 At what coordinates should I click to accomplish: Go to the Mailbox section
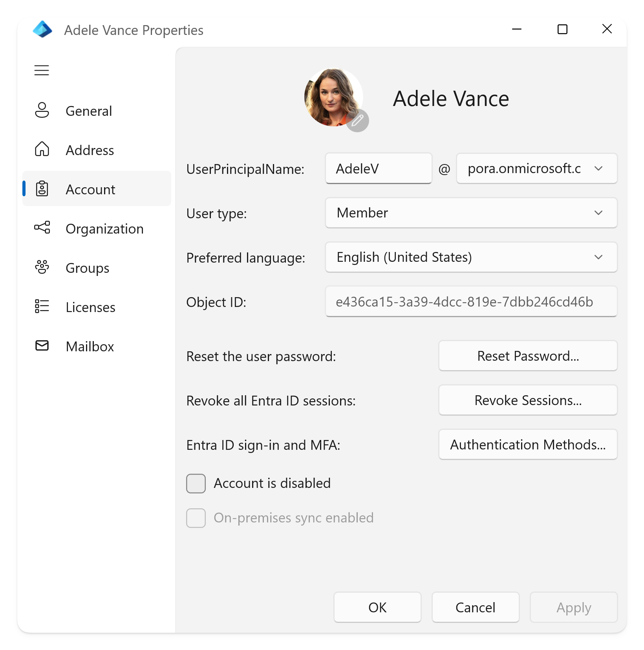coord(90,346)
